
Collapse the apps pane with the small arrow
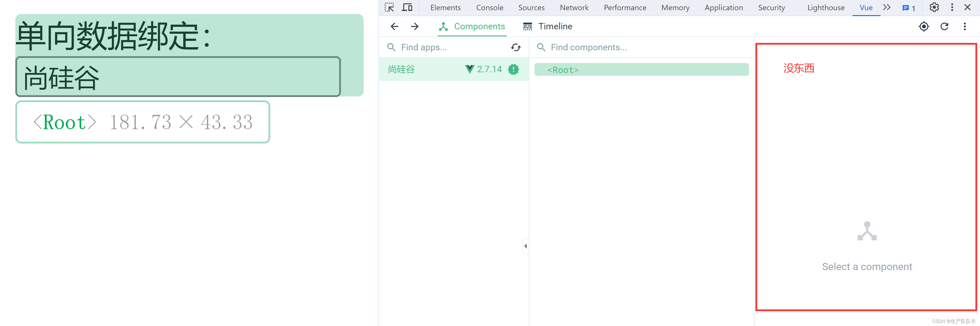tap(525, 246)
